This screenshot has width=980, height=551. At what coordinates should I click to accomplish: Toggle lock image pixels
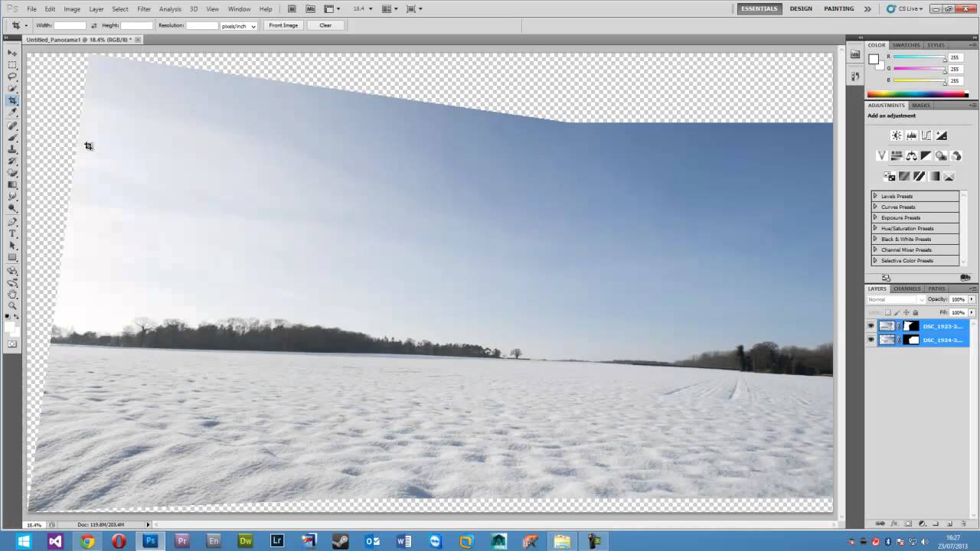click(897, 312)
